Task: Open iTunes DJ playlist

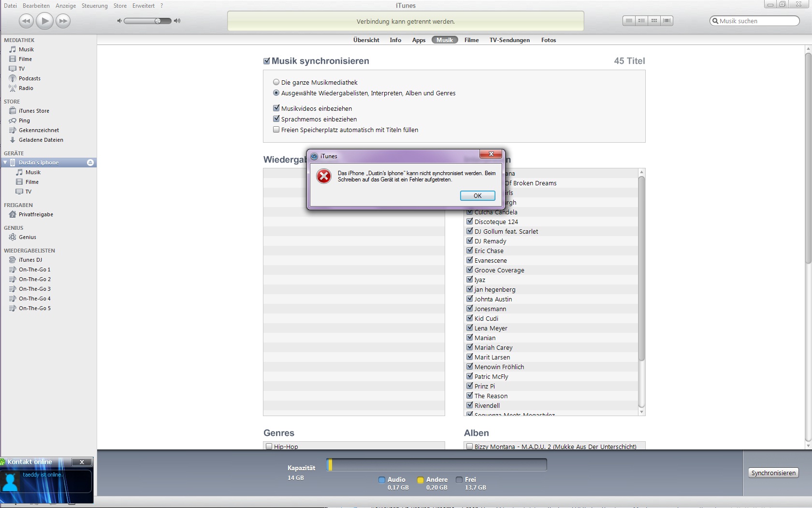Action: click(x=30, y=260)
